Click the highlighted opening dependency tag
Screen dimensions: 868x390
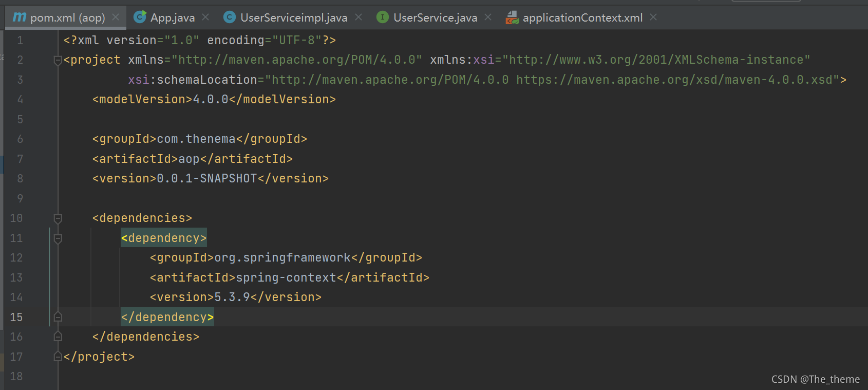[164, 238]
